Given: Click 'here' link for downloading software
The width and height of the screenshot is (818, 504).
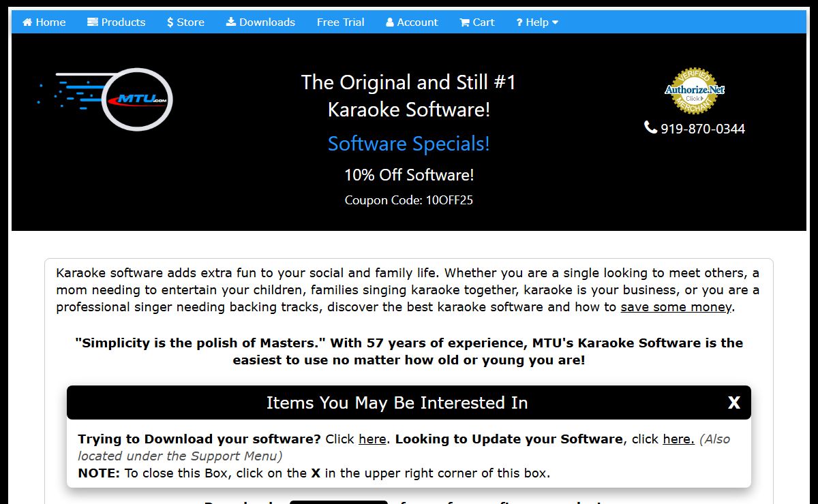Looking at the screenshot, I should pos(372,439).
